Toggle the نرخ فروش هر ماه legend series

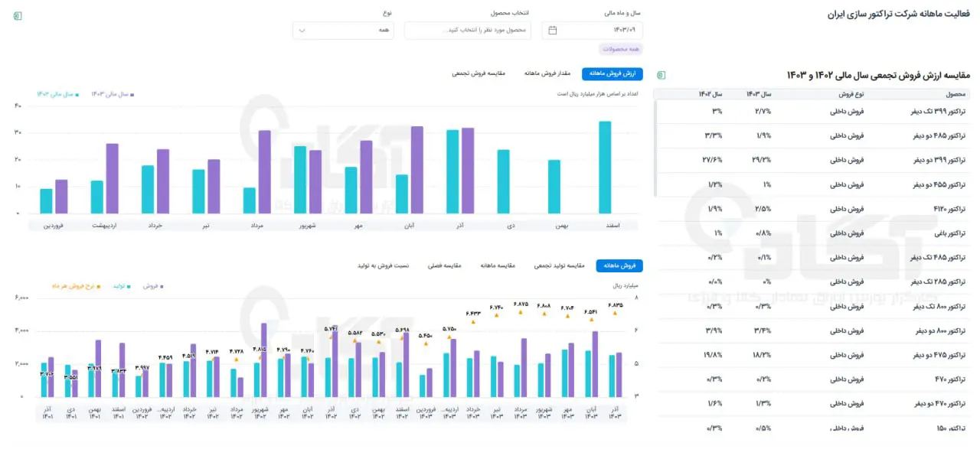(77, 285)
